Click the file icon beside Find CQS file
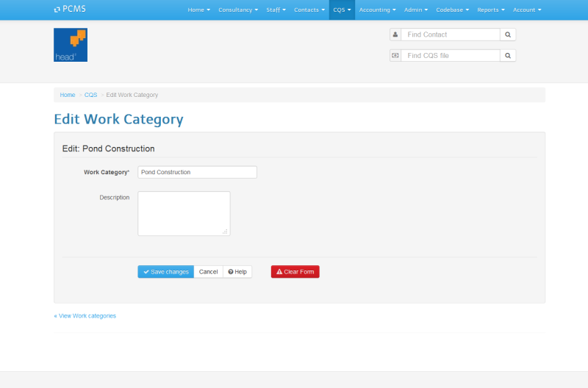This screenshot has width=588, height=388. pos(395,55)
